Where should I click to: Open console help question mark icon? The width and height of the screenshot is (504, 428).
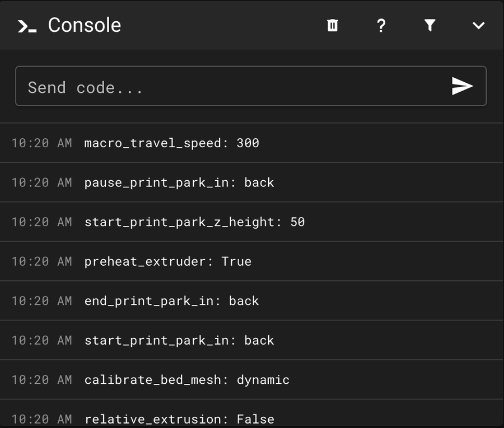(x=381, y=25)
